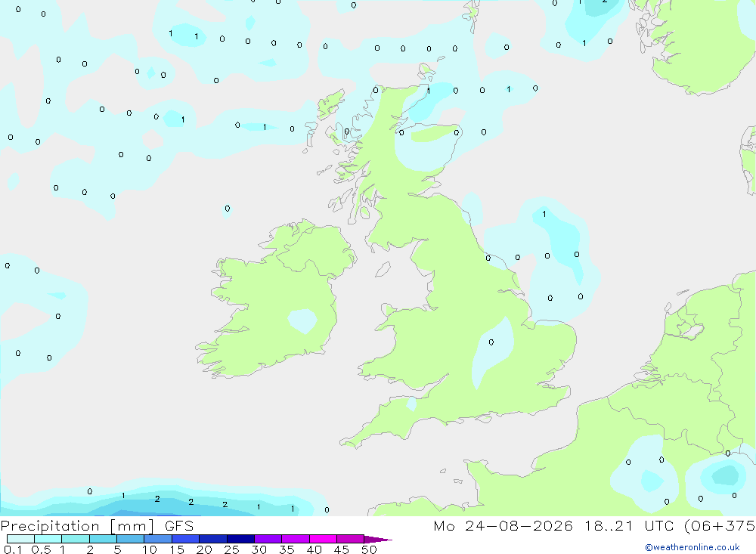Select the 2–5 mm legend color swatch

point(103,539)
